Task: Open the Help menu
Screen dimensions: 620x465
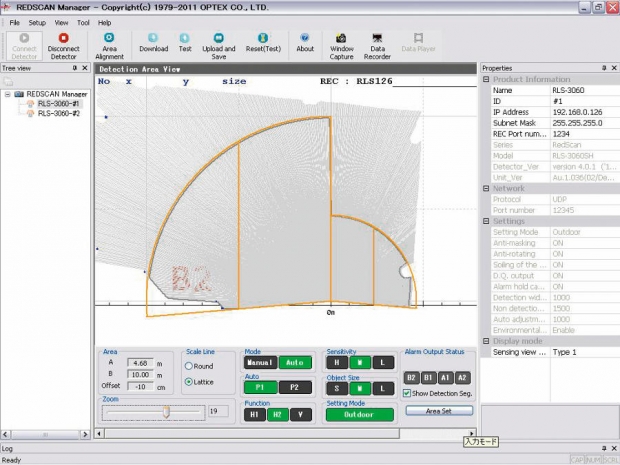Action: (x=104, y=23)
